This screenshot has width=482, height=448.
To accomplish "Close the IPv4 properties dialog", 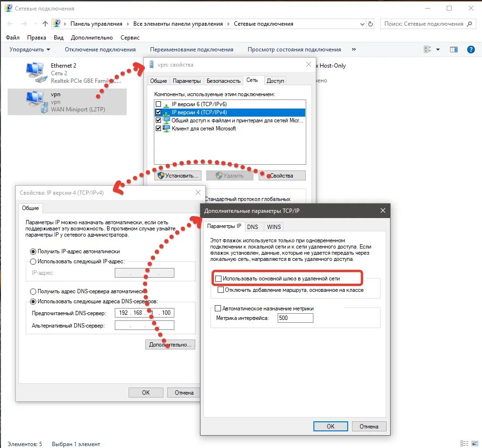I will tap(198, 192).
